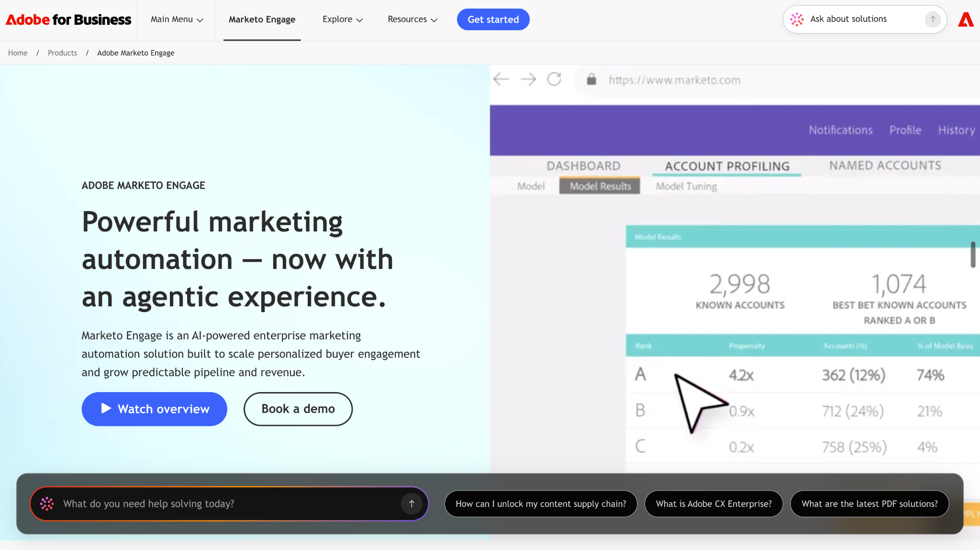Switch to the ACCOUNT PROFILING tab
Screen dimensions: 980x550
727,167
